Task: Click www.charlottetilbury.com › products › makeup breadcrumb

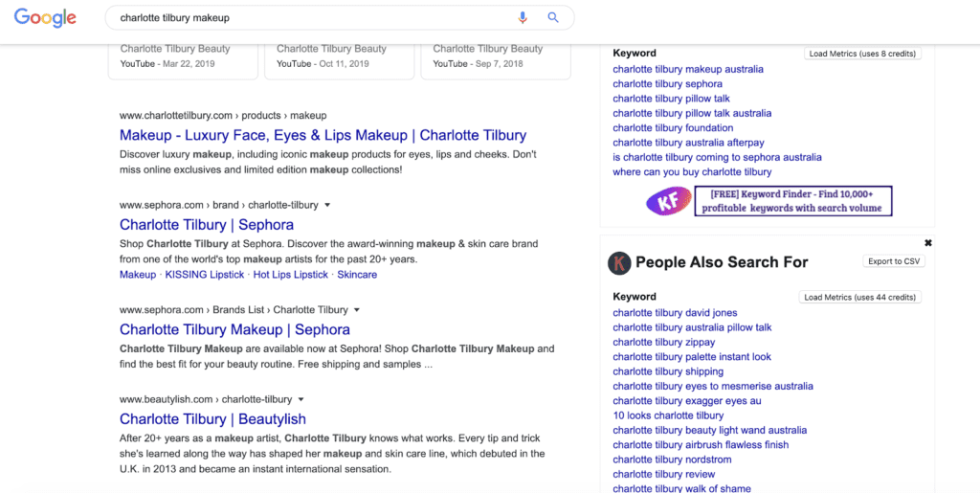Action: 223,116
